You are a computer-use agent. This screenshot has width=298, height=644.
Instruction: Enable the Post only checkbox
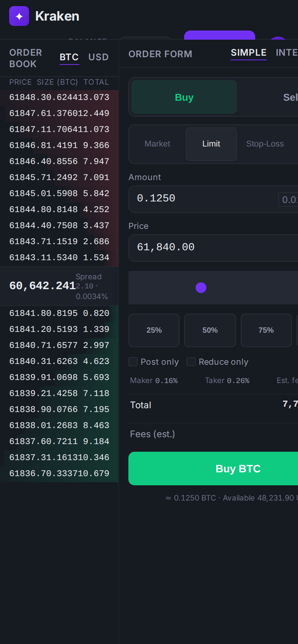tap(133, 362)
